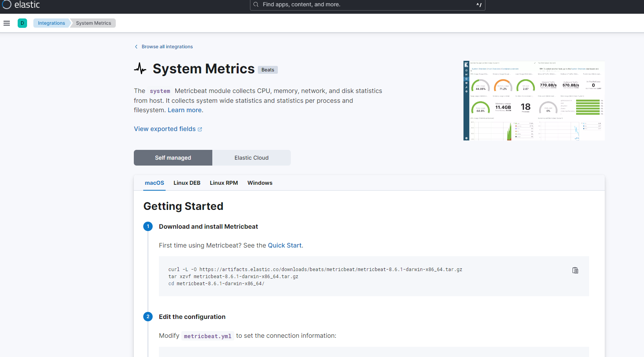Click the external link icon beside exported fields
This screenshot has height=357, width=644.
(x=200, y=129)
